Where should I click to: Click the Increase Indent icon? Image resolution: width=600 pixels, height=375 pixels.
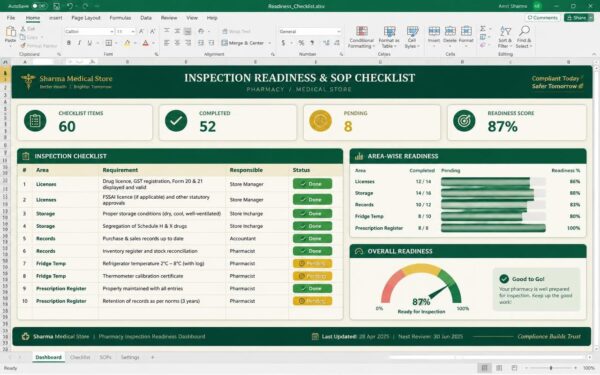click(211, 43)
